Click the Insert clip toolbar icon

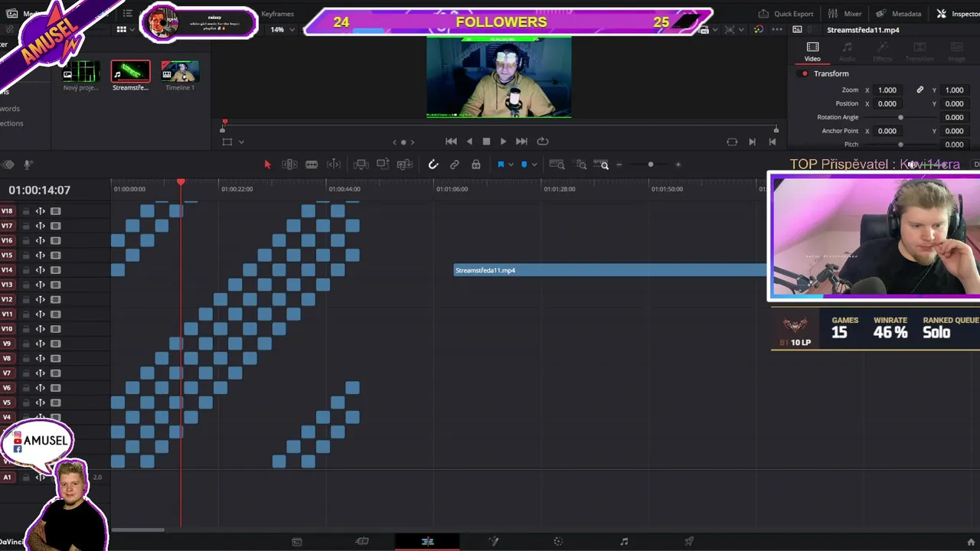pos(361,165)
